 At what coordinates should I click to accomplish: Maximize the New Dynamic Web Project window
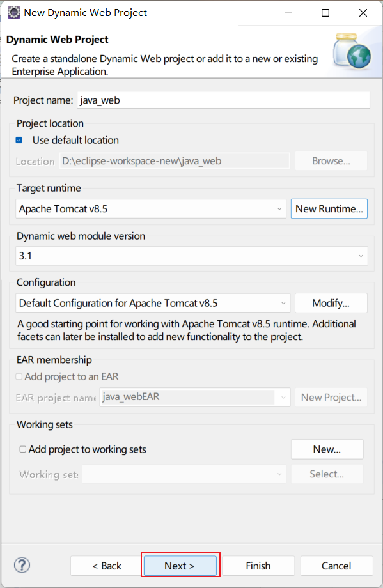pos(325,13)
